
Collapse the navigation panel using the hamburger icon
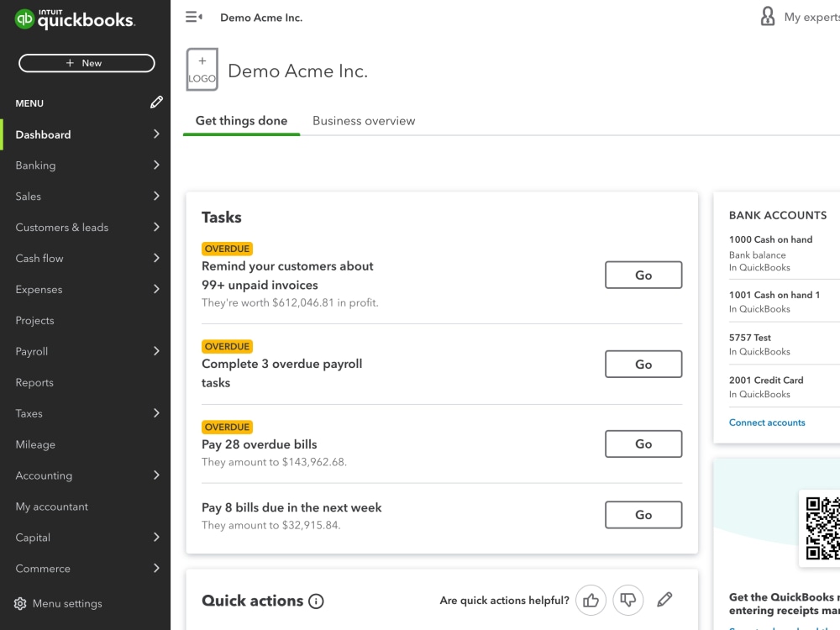tap(194, 17)
